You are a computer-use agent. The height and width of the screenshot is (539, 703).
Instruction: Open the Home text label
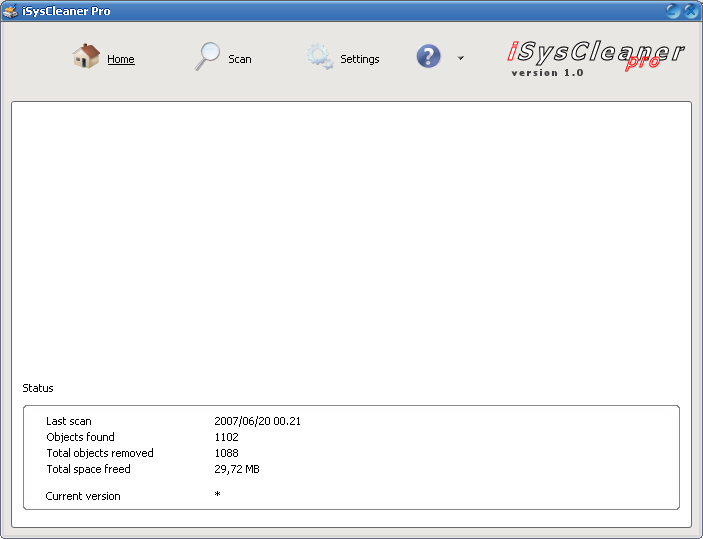pos(121,59)
